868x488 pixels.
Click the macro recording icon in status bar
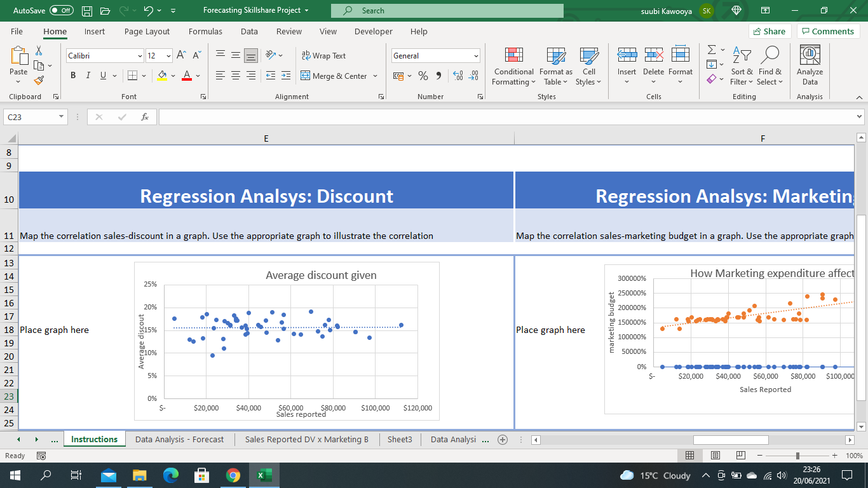[41, 456]
